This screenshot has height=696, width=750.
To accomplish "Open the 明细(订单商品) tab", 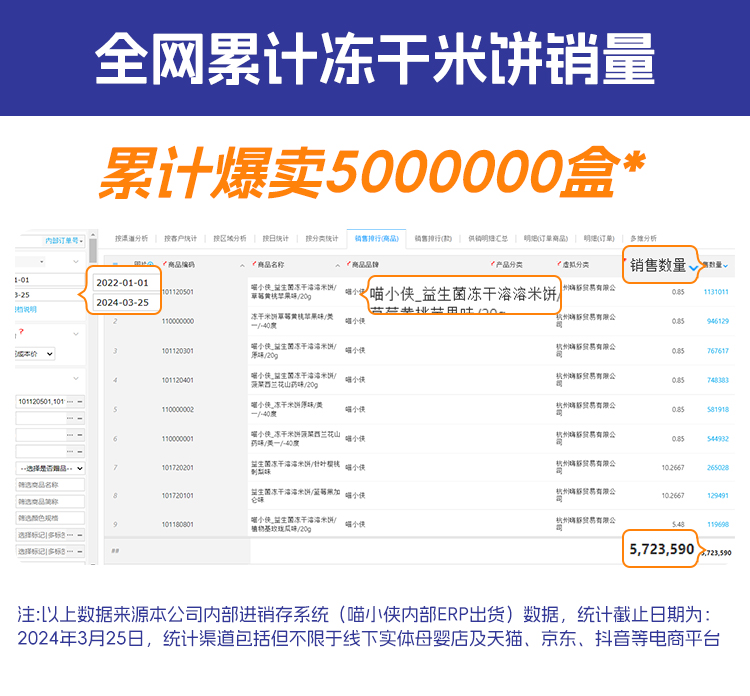I will pyautogui.click(x=545, y=238).
